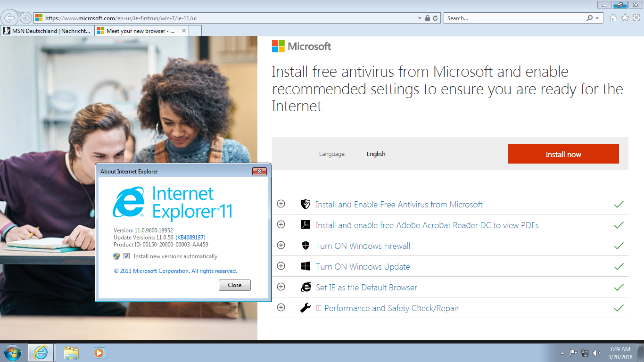Open the Tools gear icon
This screenshot has width=644, height=362.
(x=636, y=18)
